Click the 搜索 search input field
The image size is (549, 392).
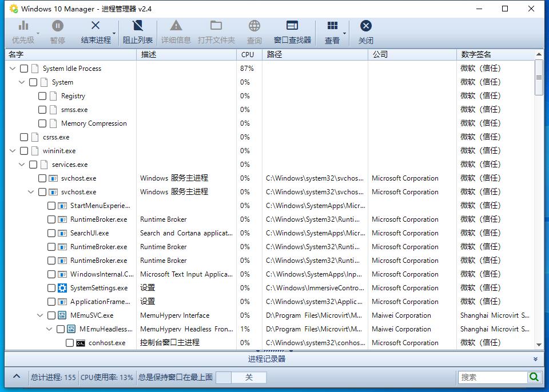(493, 377)
